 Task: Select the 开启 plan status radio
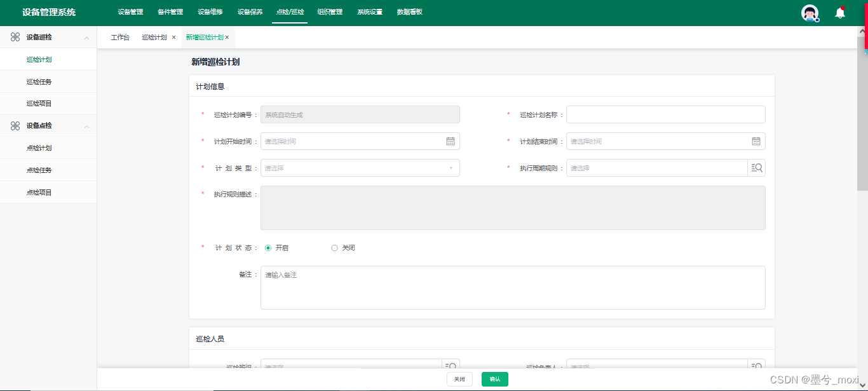[x=268, y=248]
